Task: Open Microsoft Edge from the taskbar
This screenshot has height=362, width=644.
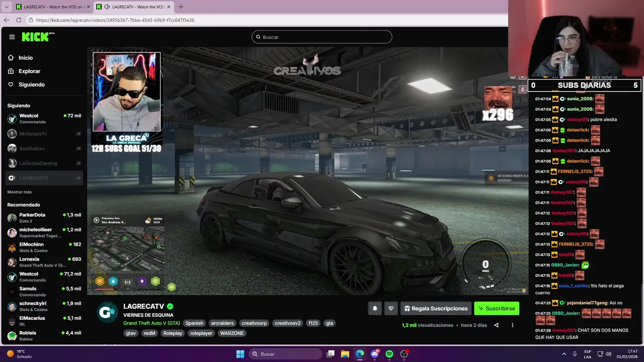Action: coord(360,354)
